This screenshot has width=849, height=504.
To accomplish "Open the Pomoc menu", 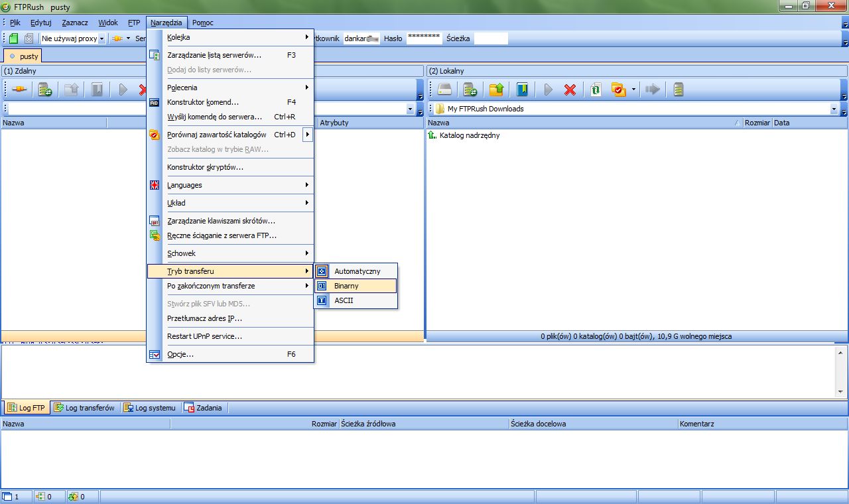I will [203, 23].
